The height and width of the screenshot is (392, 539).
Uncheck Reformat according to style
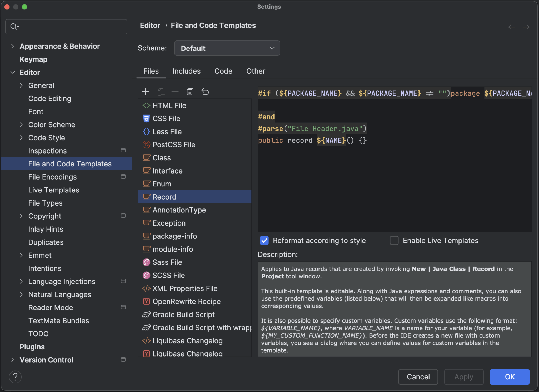[x=264, y=241]
